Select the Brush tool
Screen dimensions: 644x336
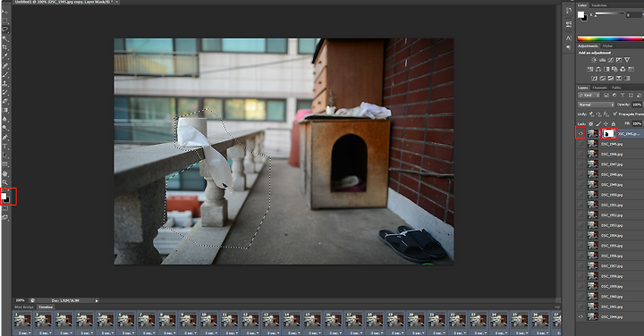[5, 74]
